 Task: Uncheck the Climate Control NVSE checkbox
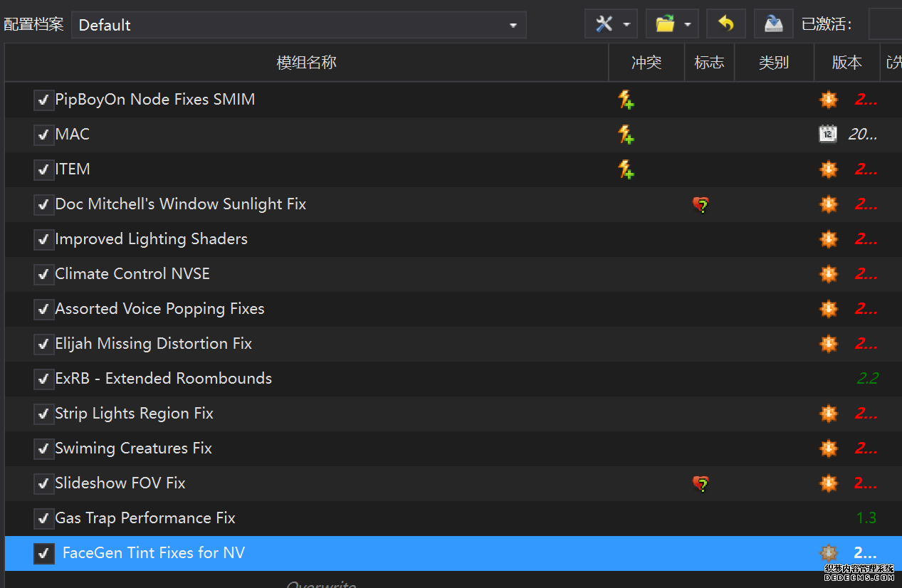point(43,274)
